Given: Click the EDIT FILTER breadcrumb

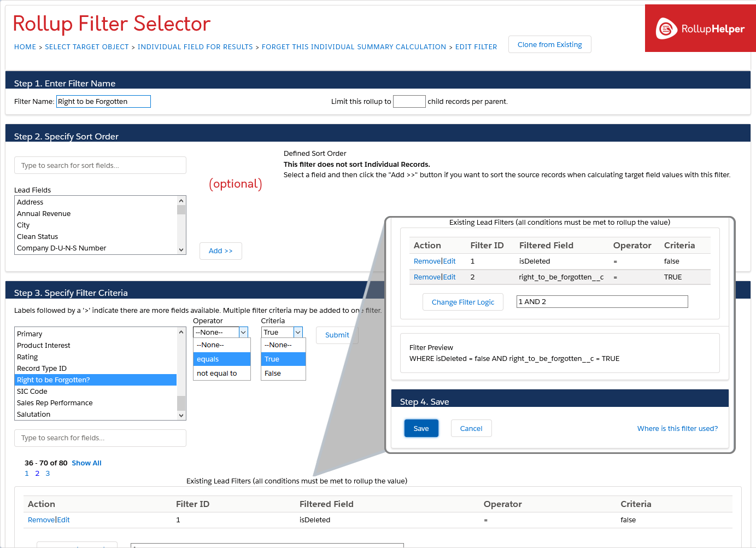Looking at the screenshot, I should [x=476, y=47].
